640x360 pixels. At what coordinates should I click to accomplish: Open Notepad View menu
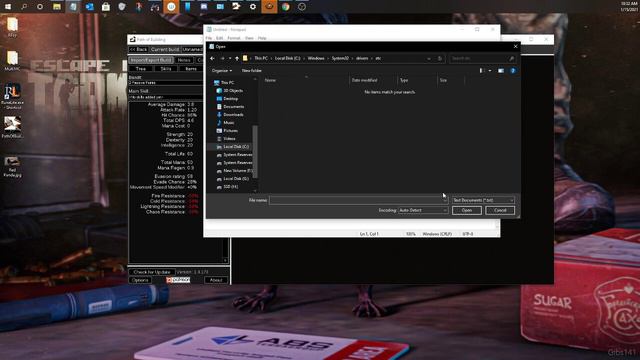(249, 38)
